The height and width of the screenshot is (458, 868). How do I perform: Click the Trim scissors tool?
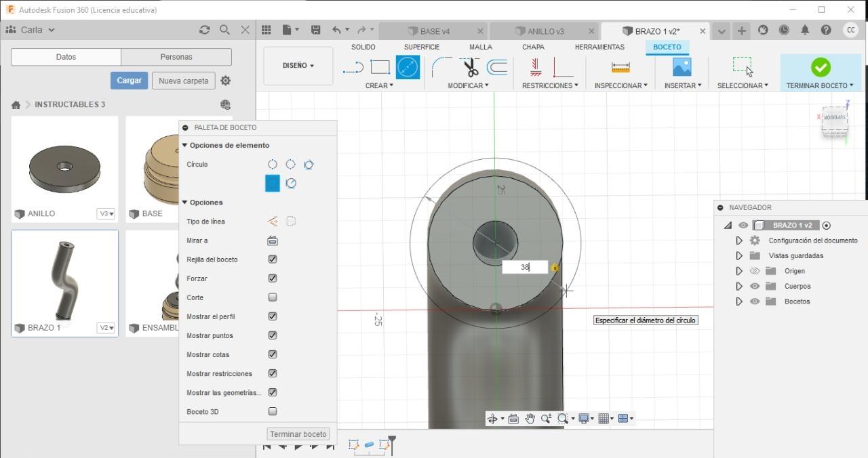tap(470, 67)
